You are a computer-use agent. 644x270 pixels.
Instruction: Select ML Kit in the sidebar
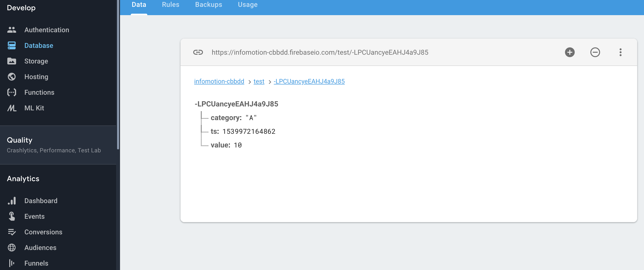click(34, 108)
